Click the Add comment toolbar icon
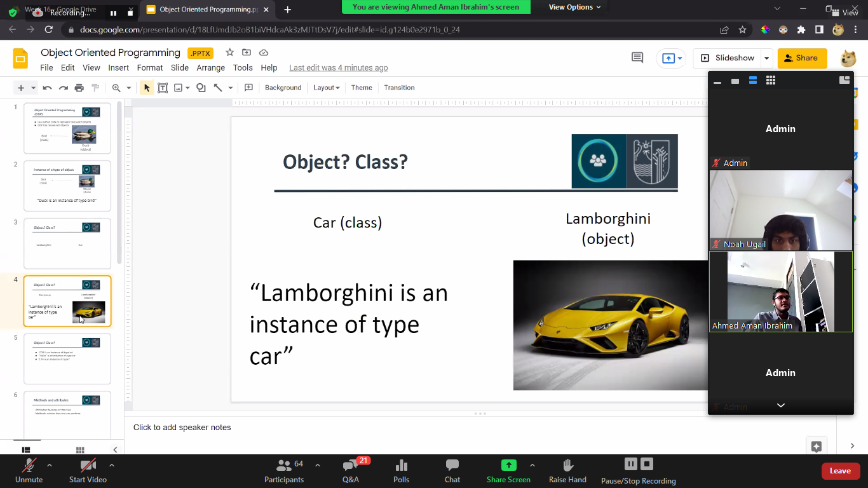This screenshot has height=488, width=868. coord(248,88)
